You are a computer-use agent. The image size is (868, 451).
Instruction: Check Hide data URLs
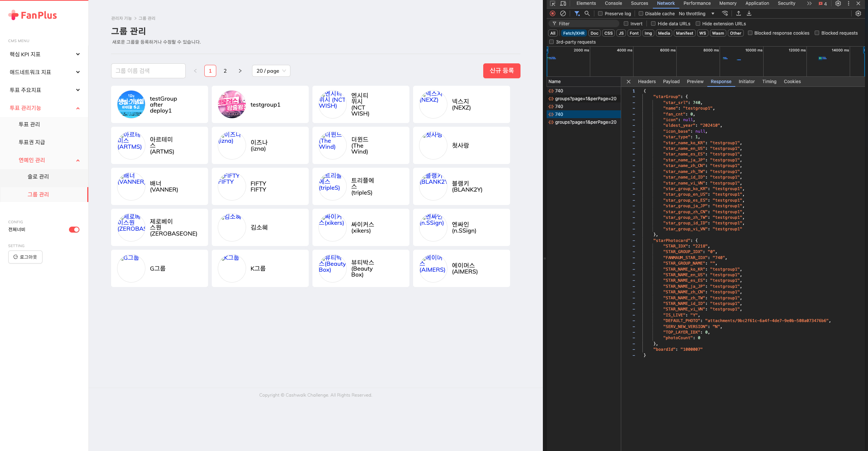click(x=653, y=23)
